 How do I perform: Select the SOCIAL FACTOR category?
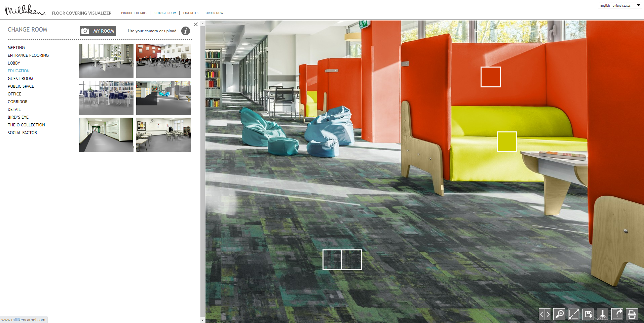point(22,133)
